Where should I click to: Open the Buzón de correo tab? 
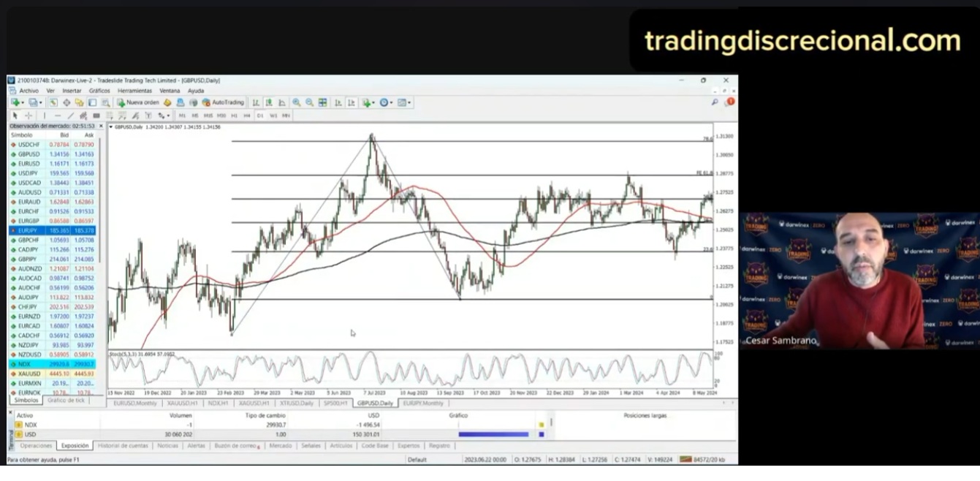(x=236, y=445)
